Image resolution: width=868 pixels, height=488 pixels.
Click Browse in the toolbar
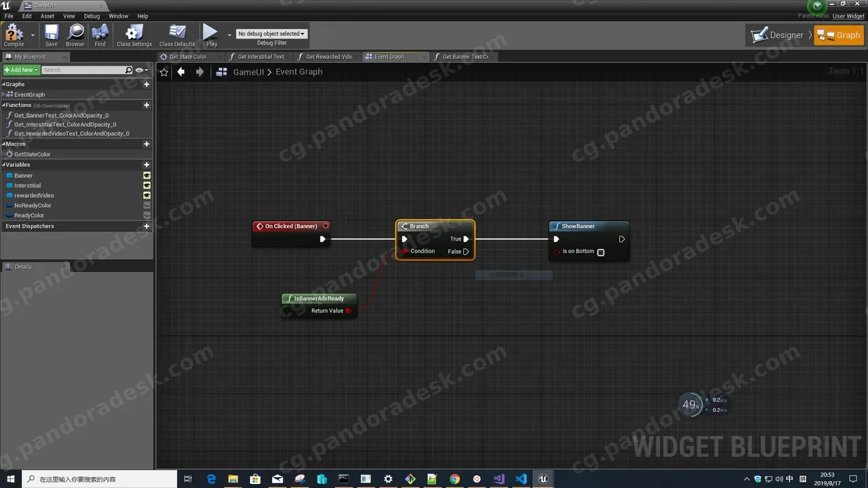75,35
